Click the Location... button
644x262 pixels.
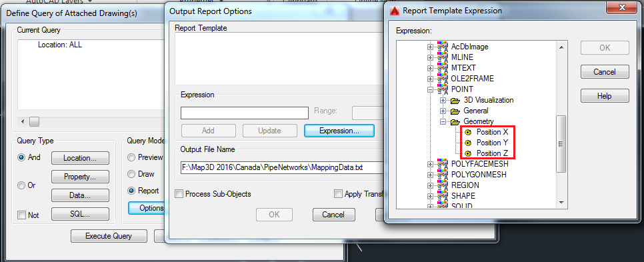(80, 158)
